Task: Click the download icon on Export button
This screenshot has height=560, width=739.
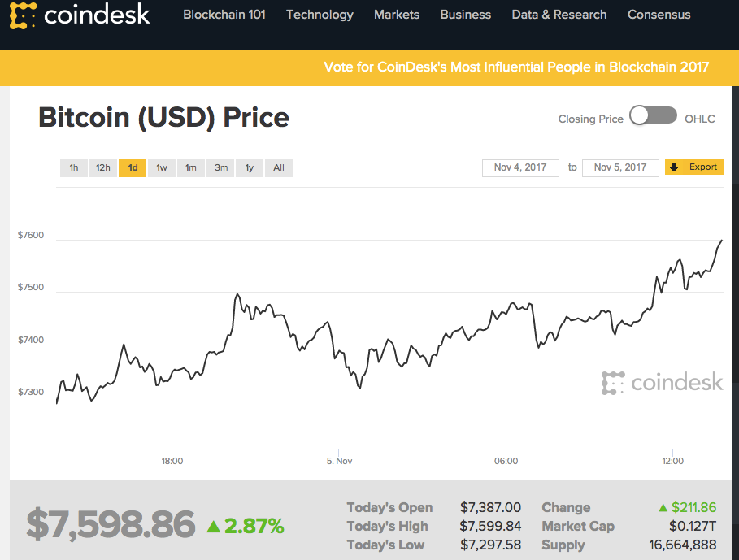Action: point(675,167)
